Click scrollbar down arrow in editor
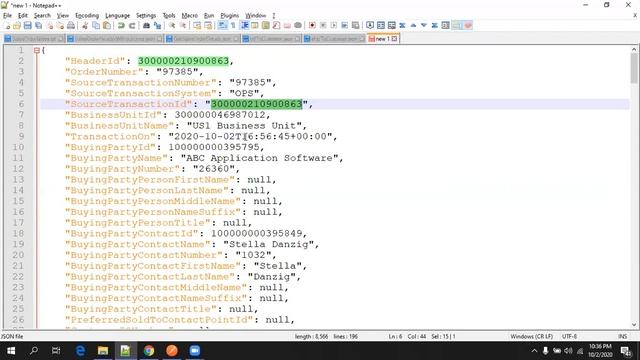The height and width of the screenshot is (360, 640). tap(634, 325)
